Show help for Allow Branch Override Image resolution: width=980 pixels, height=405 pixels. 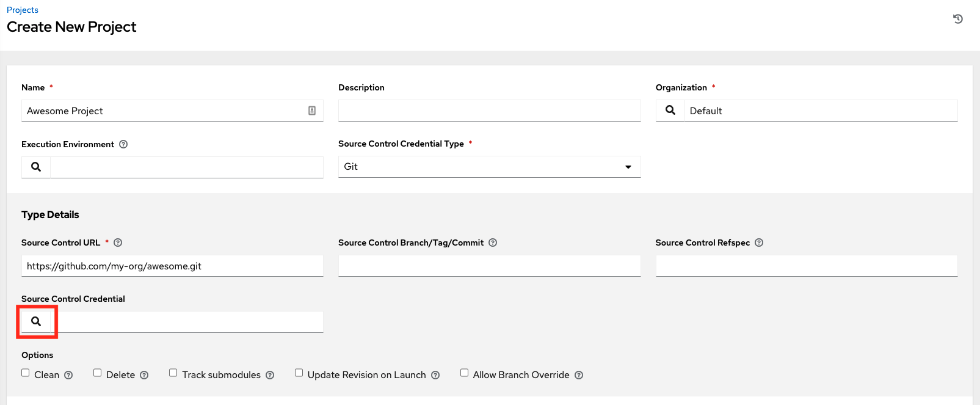(x=579, y=375)
